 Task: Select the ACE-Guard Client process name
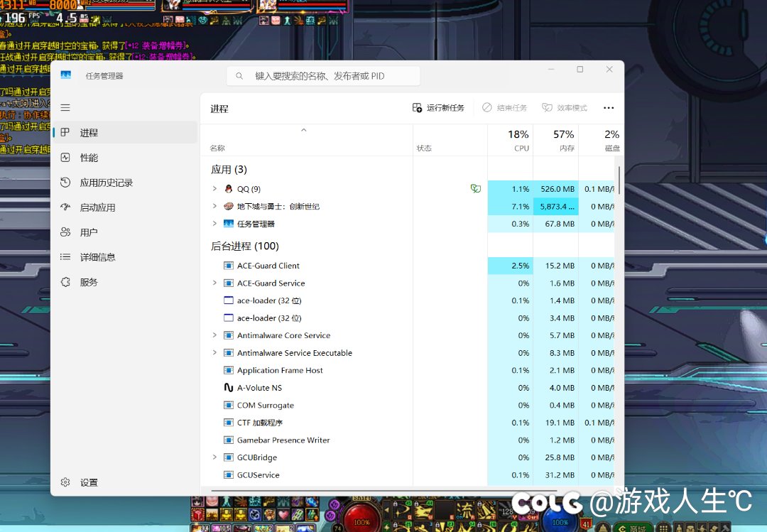tap(268, 266)
